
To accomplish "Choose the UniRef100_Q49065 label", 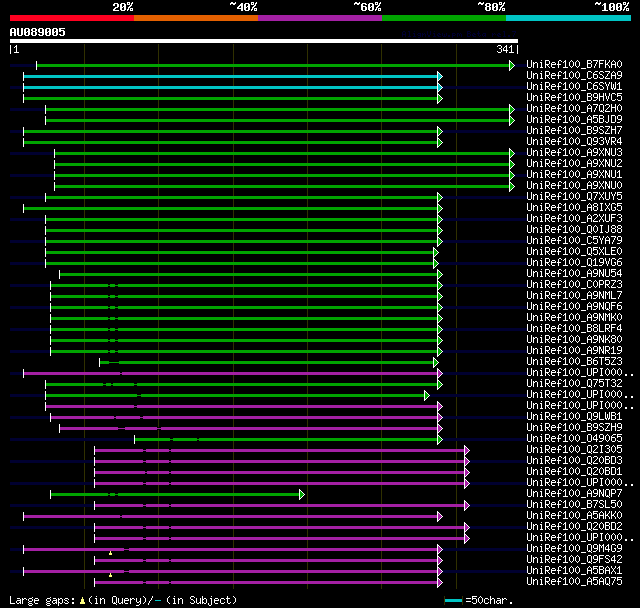I will (x=574, y=439).
